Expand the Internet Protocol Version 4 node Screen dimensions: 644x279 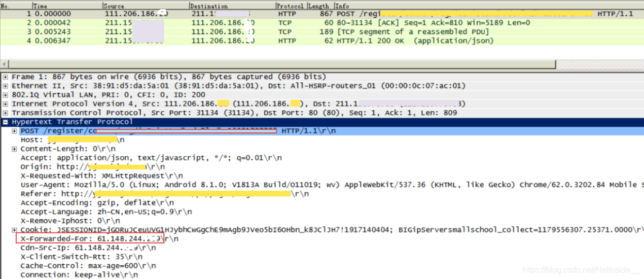[x=5, y=104]
